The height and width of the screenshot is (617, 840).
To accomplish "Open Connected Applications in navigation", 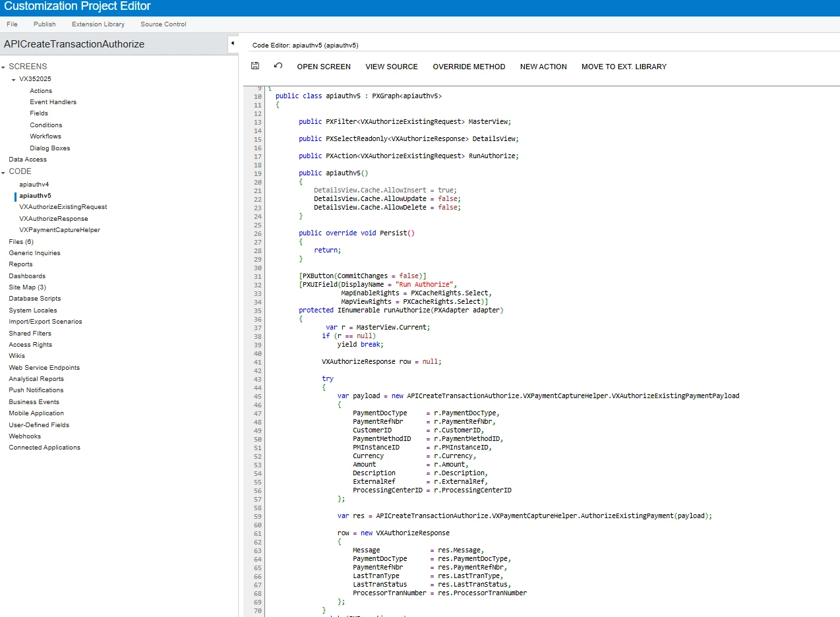I will [x=45, y=448].
